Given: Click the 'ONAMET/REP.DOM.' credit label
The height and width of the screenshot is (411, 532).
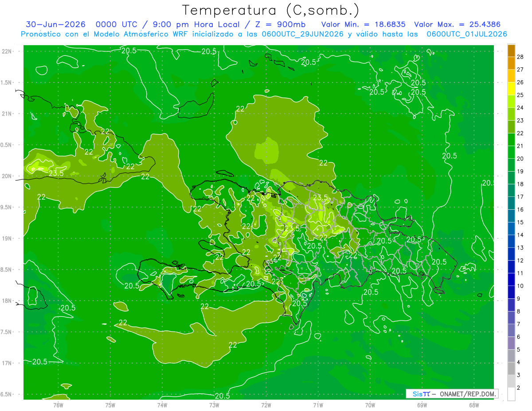Looking at the screenshot, I should click(x=468, y=394).
